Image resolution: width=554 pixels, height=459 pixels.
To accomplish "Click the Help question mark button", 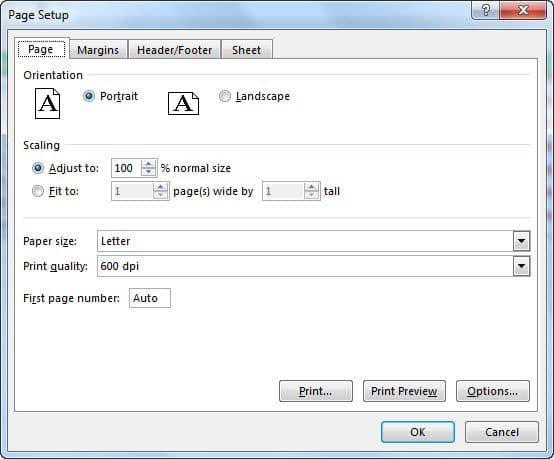I will click(485, 10).
